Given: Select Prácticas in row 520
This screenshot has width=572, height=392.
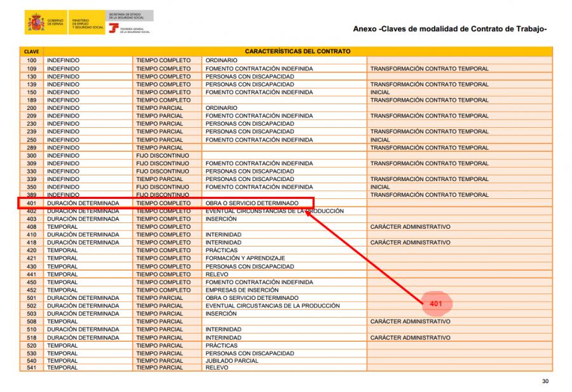Looking at the screenshot, I should coord(221,346).
